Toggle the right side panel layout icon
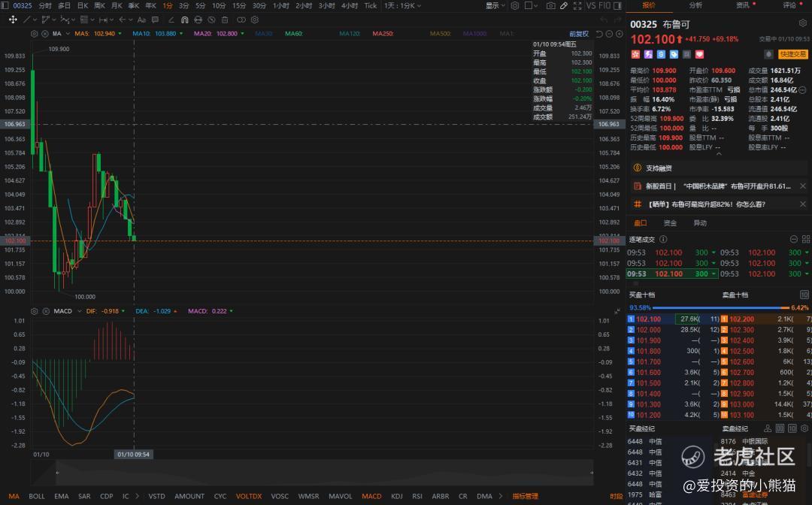 (617, 5)
